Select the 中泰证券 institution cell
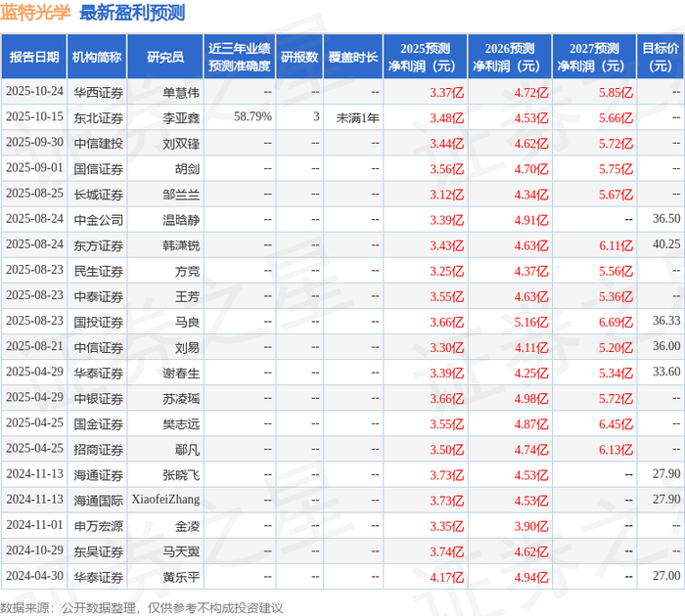 (98, 297)
